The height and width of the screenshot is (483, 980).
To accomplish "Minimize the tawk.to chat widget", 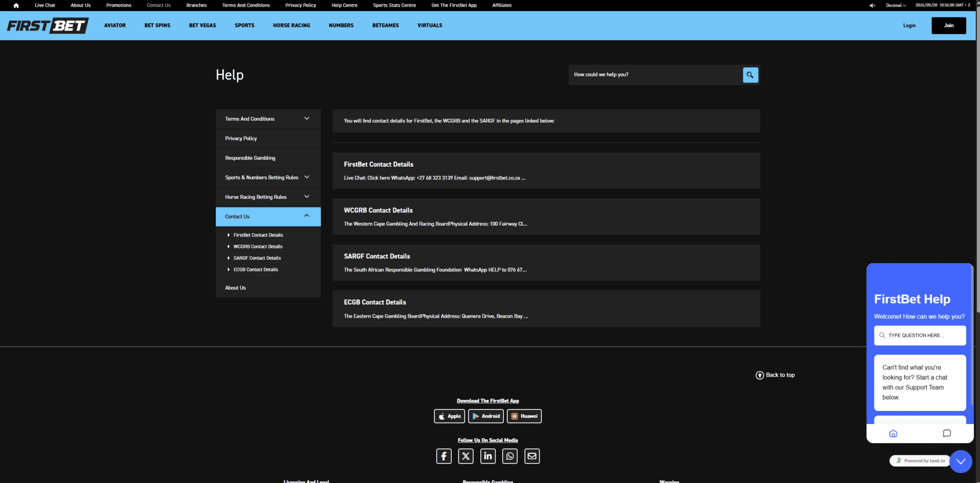I will tap(961, 462).
